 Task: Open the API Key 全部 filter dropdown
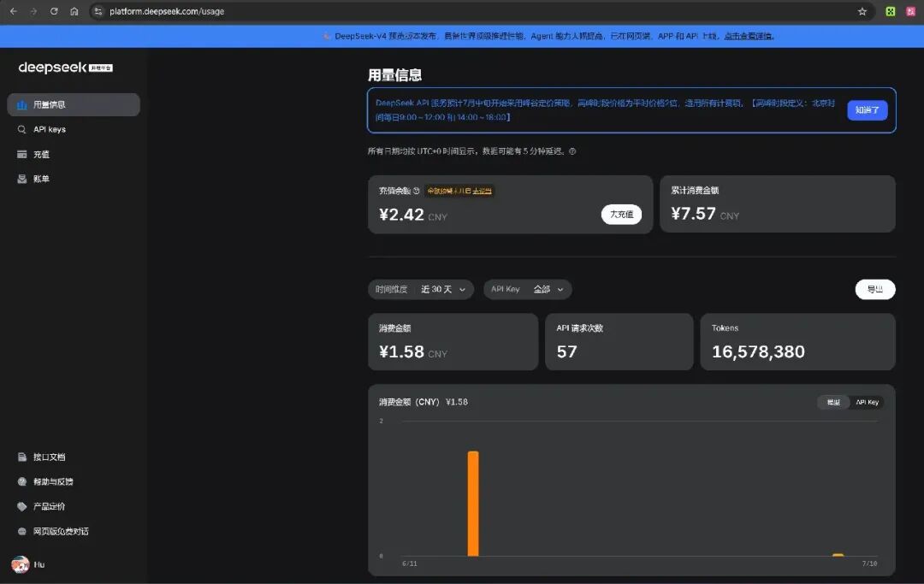tap(527, 289)
